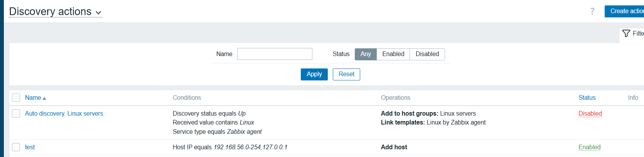Select the checkbox for test action

(x=16, y=147)
